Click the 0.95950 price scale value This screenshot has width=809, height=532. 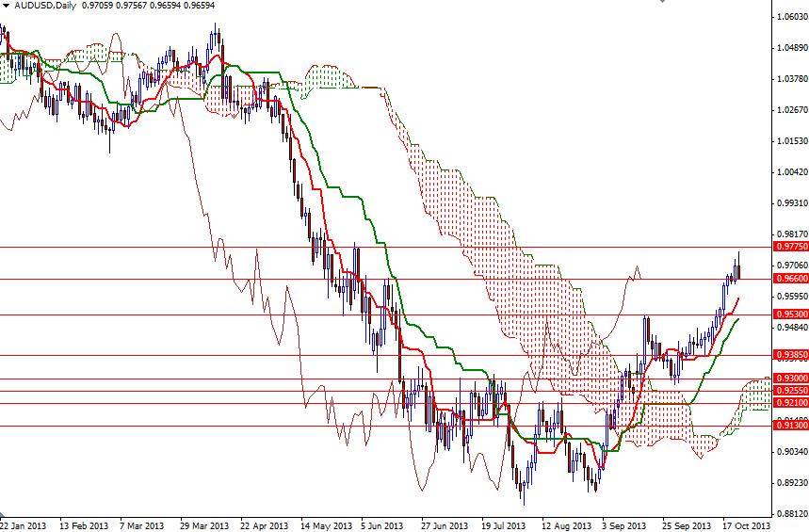coord(792,297)
